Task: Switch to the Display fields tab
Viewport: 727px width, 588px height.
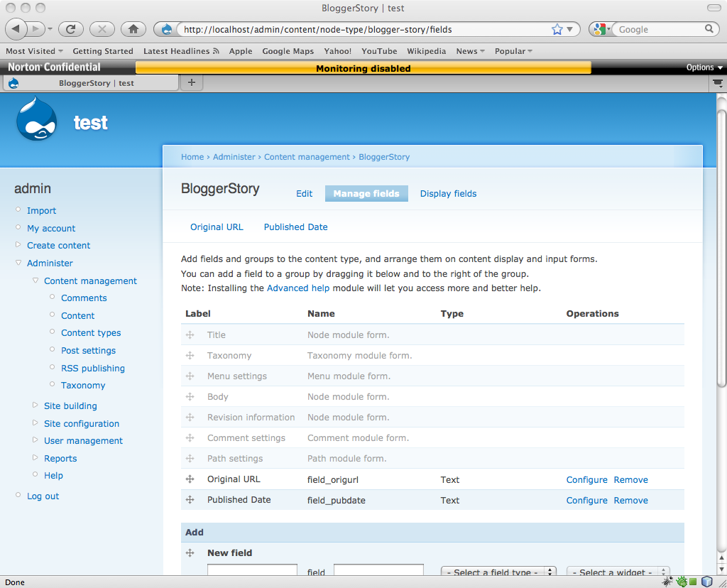Action: click(x=448, y=194)
